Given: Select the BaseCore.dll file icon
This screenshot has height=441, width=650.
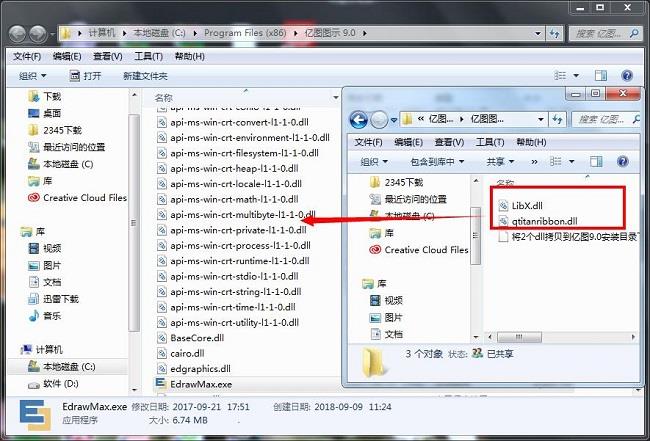Looking at the screenshot, I should tap(162, 338).
